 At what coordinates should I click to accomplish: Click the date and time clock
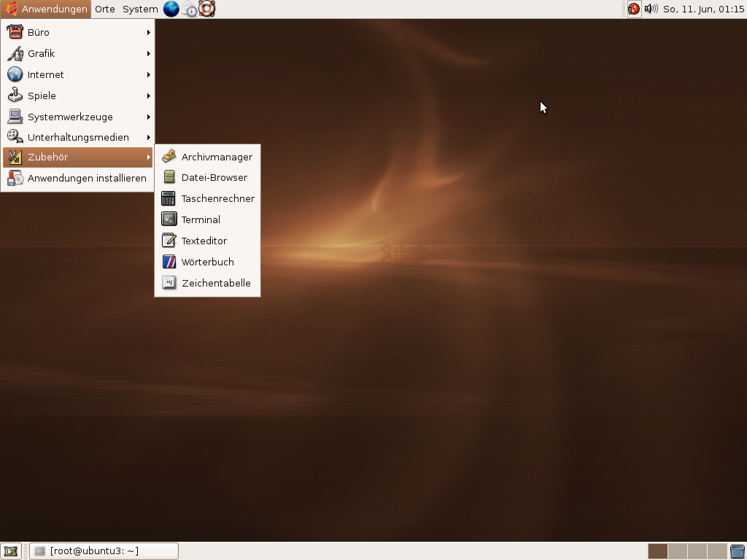pyautogui.click(x=703, y=9)
